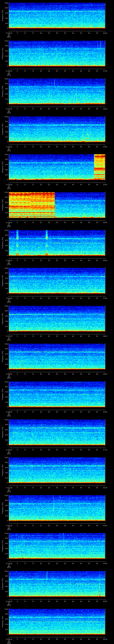Viewport: 114px width, 644px height.
Task: Select the 12:44:00 spectrogram panel
Action: coord(57,584)
